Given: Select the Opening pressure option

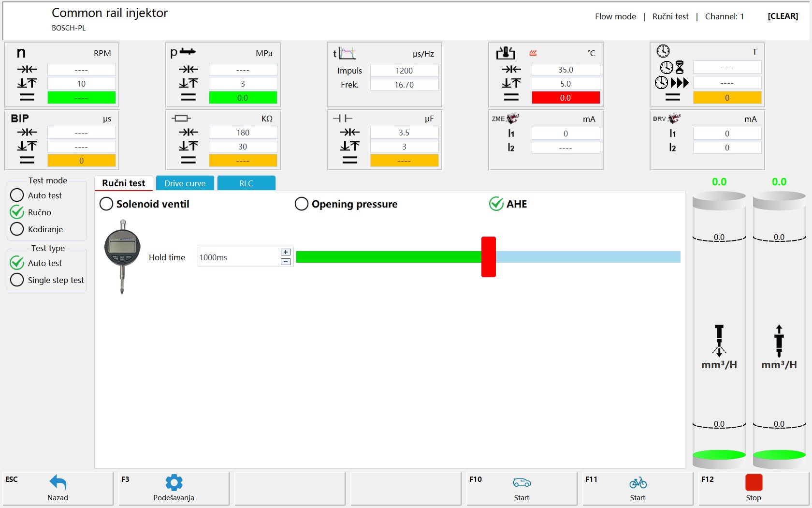Looking at the screenshot, I should tap(302, 204).
